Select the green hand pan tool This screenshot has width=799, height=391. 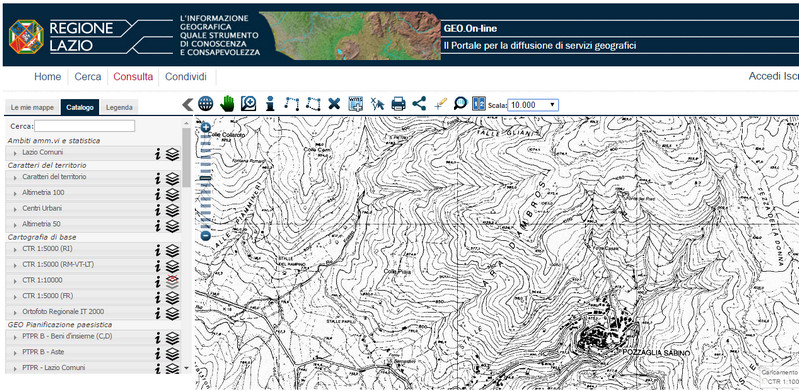[x=227, y=104]
